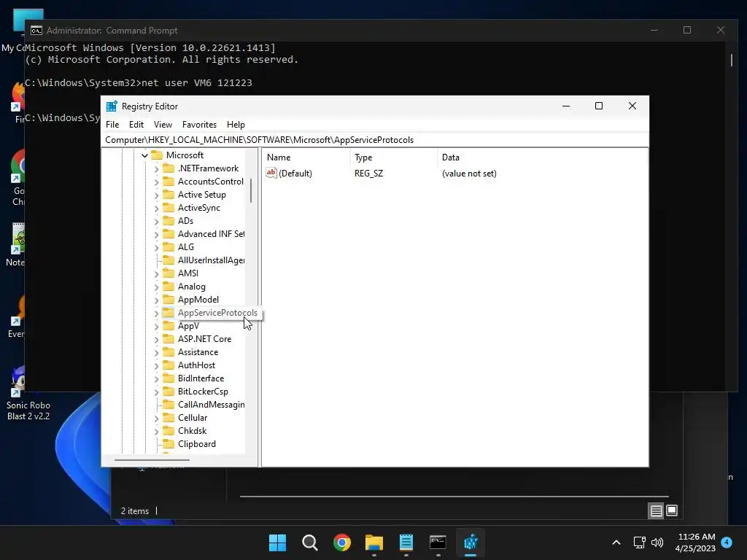The width and height of the screenshot is (747, 560).
Task: Expand the AppV key
Action: pyautogui.click(x=156, y=326)
